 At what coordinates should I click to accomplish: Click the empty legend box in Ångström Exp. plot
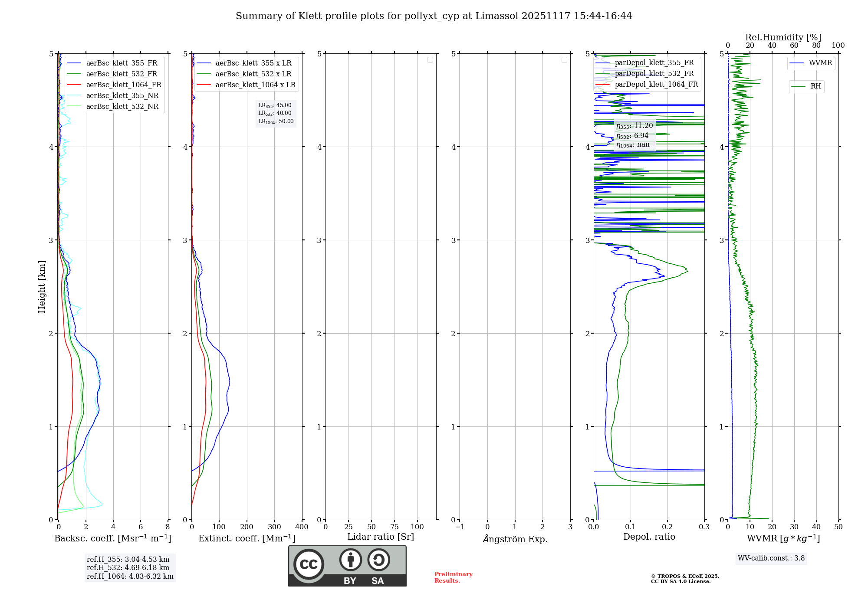pos(564,60)
